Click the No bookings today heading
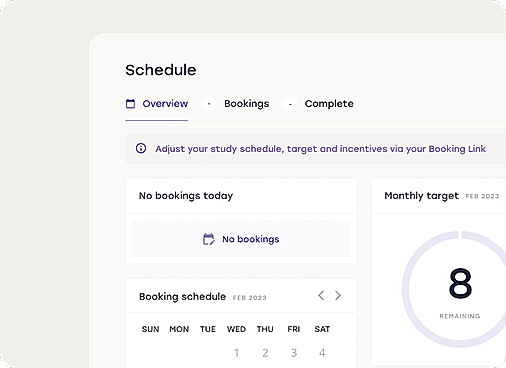 point(186,196)
